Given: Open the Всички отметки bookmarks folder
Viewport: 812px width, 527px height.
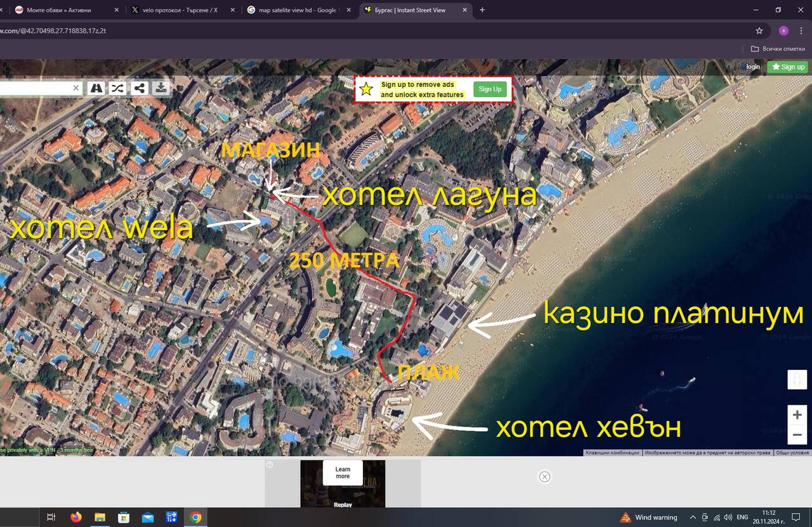Looking at the screenshot, I should pos(778,49).
